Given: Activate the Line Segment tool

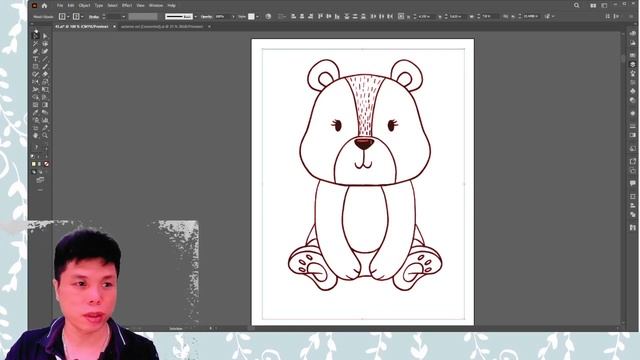Looking at the screenshot, I should tap(45, 59).
